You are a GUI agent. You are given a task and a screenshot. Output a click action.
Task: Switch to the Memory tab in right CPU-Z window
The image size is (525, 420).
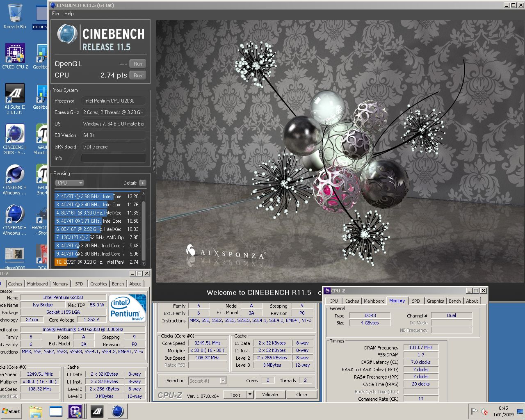(397, 301)
